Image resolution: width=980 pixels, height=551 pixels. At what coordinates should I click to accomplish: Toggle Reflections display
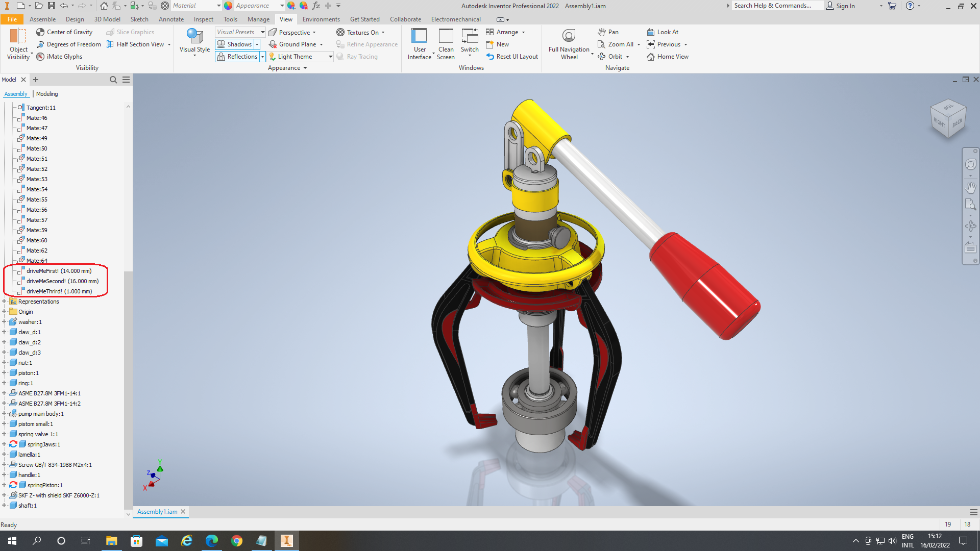237,57
